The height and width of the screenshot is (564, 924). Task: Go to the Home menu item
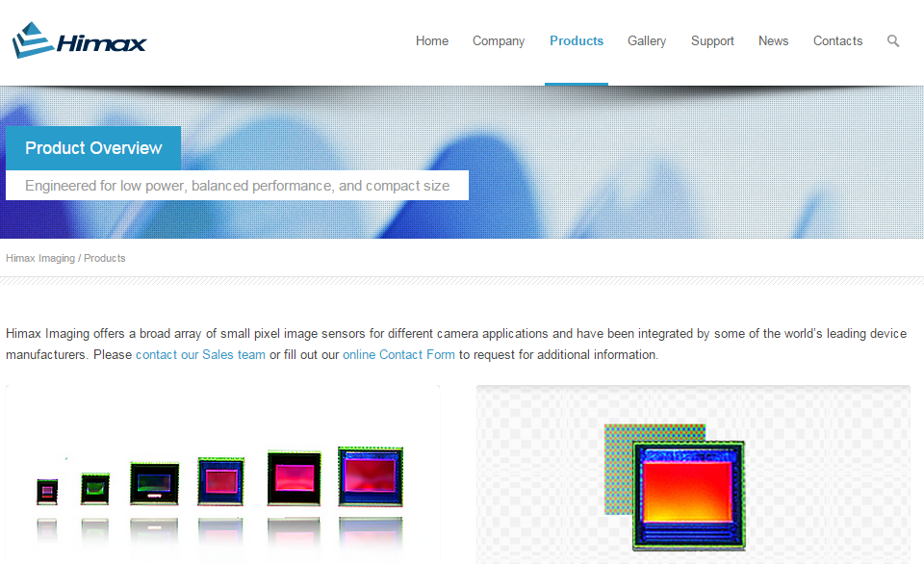pos(432,40)
